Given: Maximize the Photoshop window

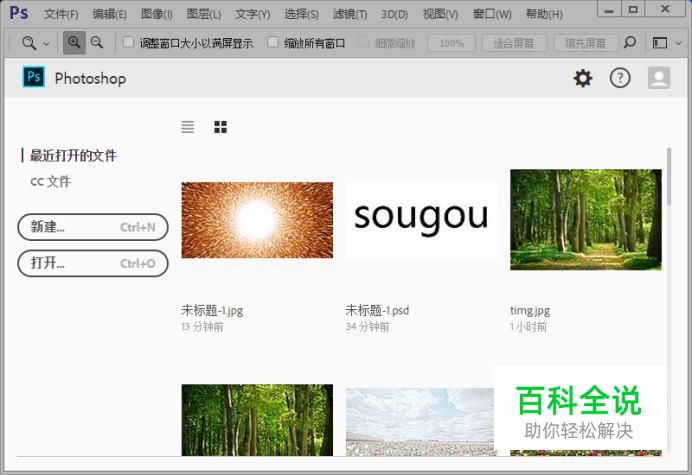Looking at the screenshot, I should pos(633,9).
